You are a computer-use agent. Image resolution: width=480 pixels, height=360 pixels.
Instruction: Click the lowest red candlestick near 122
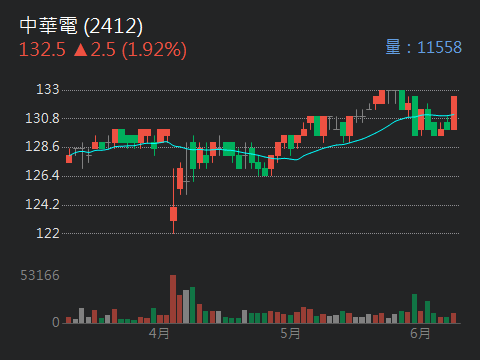pyautogui.click(x=173, y=214)
